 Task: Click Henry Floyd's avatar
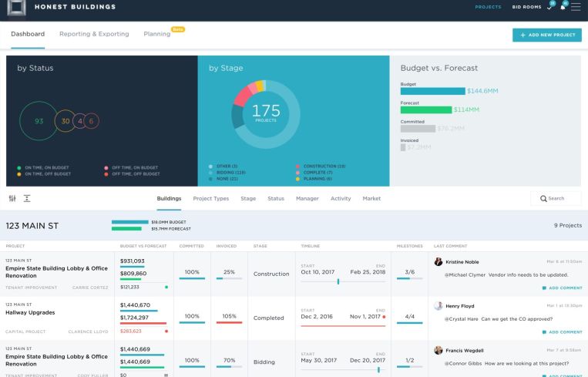438,305
